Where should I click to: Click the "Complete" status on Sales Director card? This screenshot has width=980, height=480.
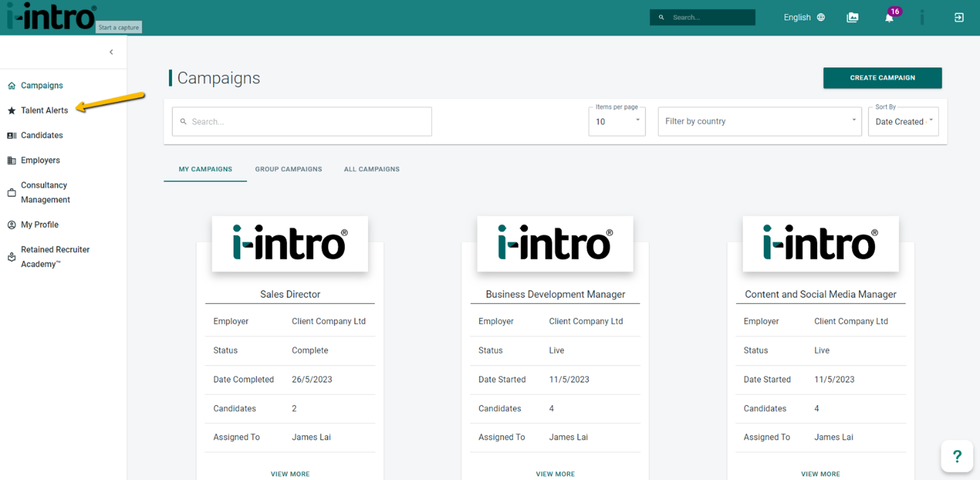tap(310, 350)
